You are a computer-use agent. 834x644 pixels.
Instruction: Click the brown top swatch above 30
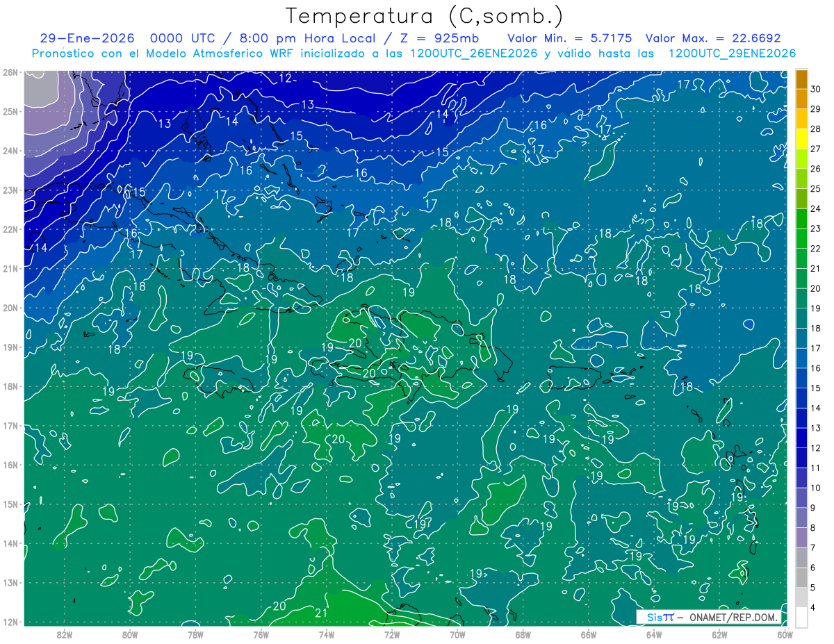(801, 79)
